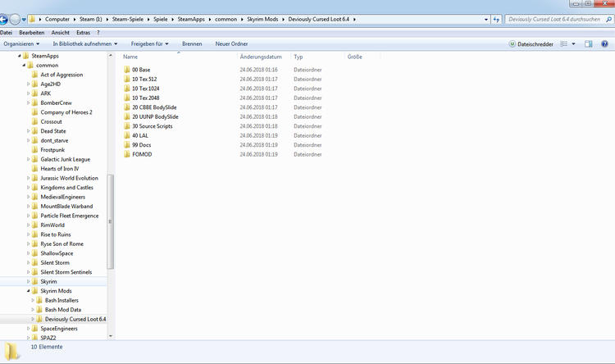615x364 pixels.
Task: Click the address bar refresh button
Action: pyautogui.click(x=497, y=19)
